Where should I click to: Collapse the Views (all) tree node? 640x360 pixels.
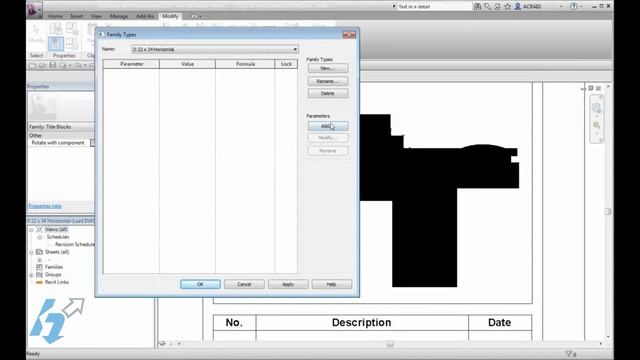(x=31, y=230)
